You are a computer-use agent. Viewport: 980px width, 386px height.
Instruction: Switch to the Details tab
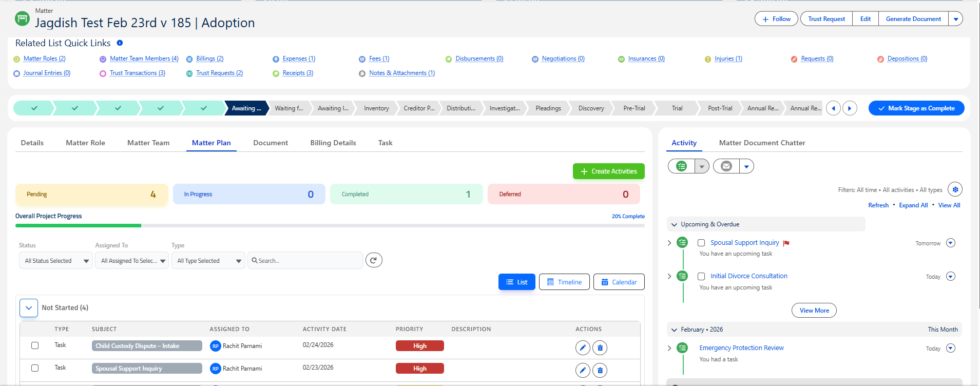pyautogui.click(x=32, y=143)
